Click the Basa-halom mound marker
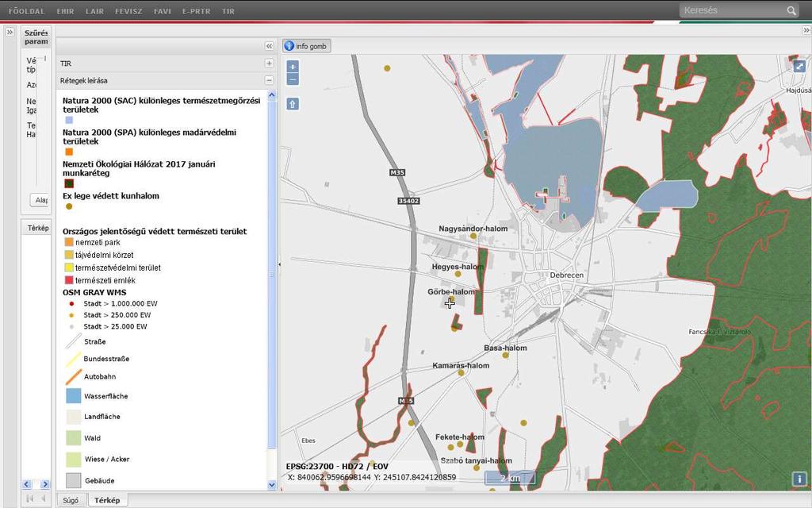 [x=505, y=356]
